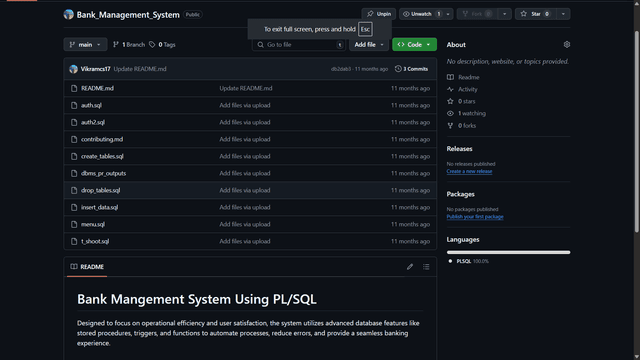Click the PLSQL language label
Viewport: 640px width, 360px height.
point(464,261)
